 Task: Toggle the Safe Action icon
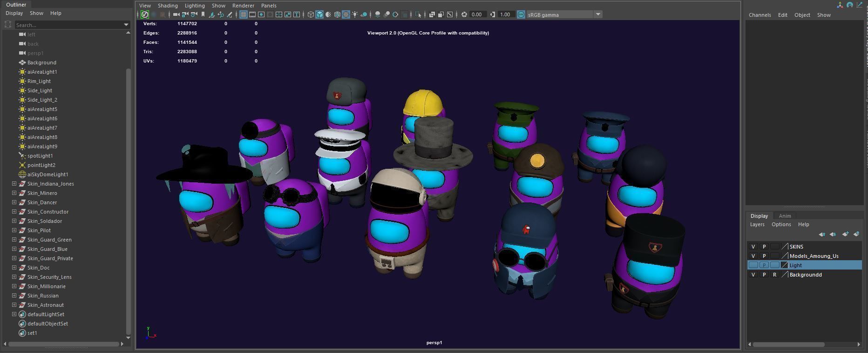(x=288, y=14)
